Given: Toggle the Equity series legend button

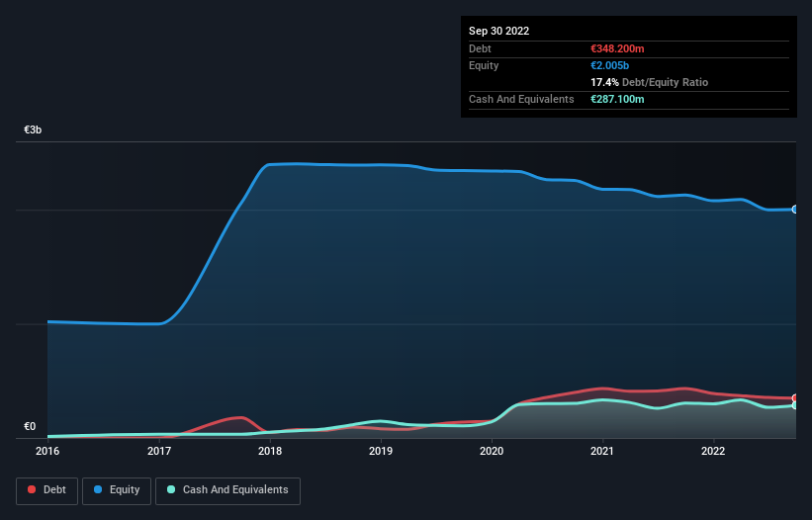Looking at the screenshot, I should 117,490.
